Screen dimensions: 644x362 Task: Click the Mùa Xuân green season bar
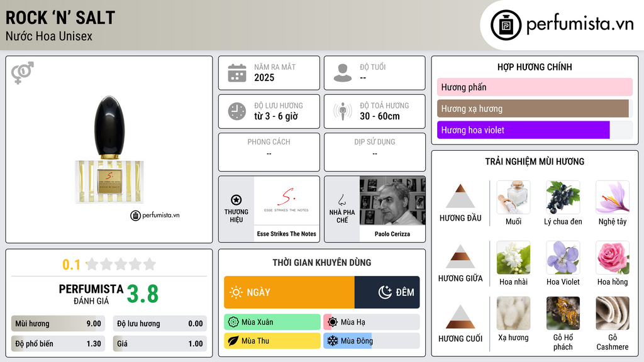click(272, 322)
